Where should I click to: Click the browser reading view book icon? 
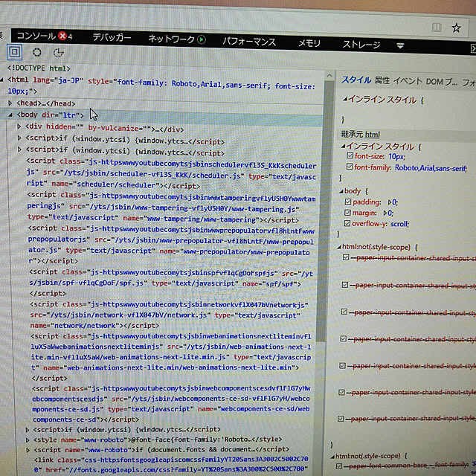click(437, 28)
